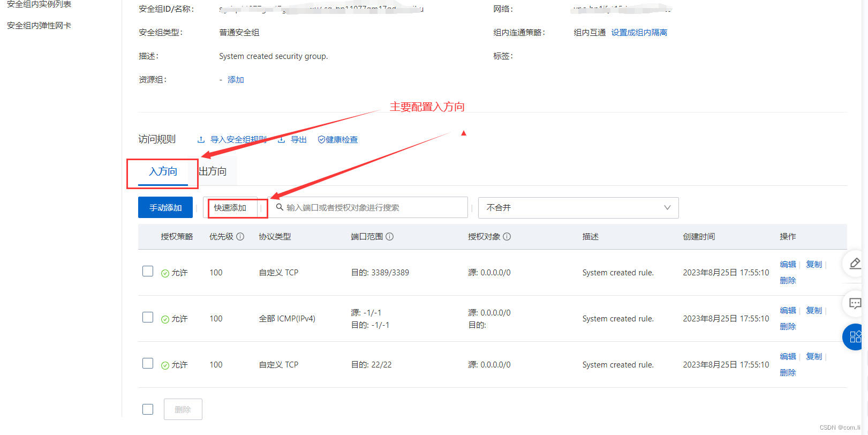This screenshot has height=435, width=868.
Task: Click the 健康检查 health check link
Action: tap(342, 140)
